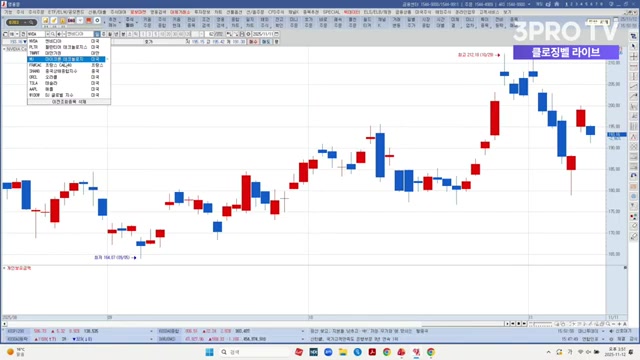Click the symbol search magnifier icon
Screen dimensions: 640x360
[x=53, y=34]
